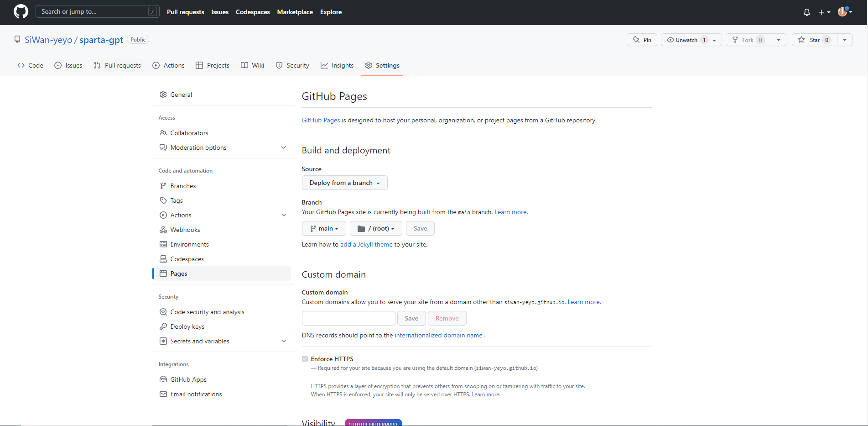Select the Settings tab
868x426 pixels.
[382, 65]
